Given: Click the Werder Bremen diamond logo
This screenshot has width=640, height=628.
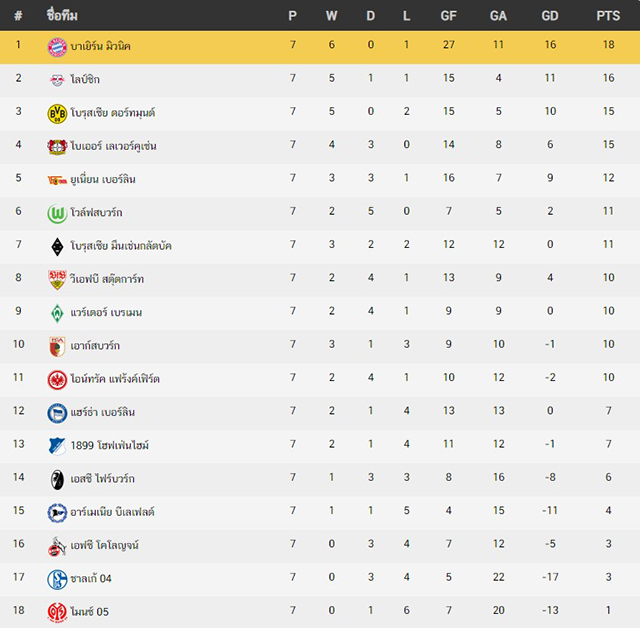Looking at the screenshot, I should click(57, 313).
